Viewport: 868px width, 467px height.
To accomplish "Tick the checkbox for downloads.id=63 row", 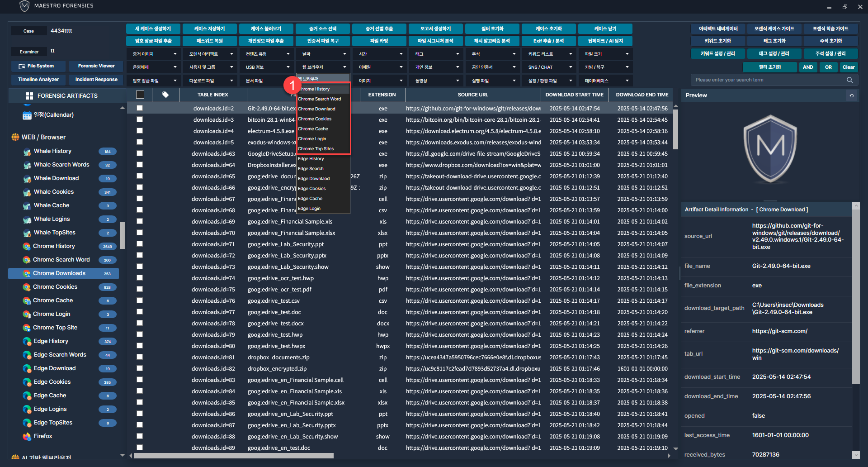I will [x=140, y=153].
